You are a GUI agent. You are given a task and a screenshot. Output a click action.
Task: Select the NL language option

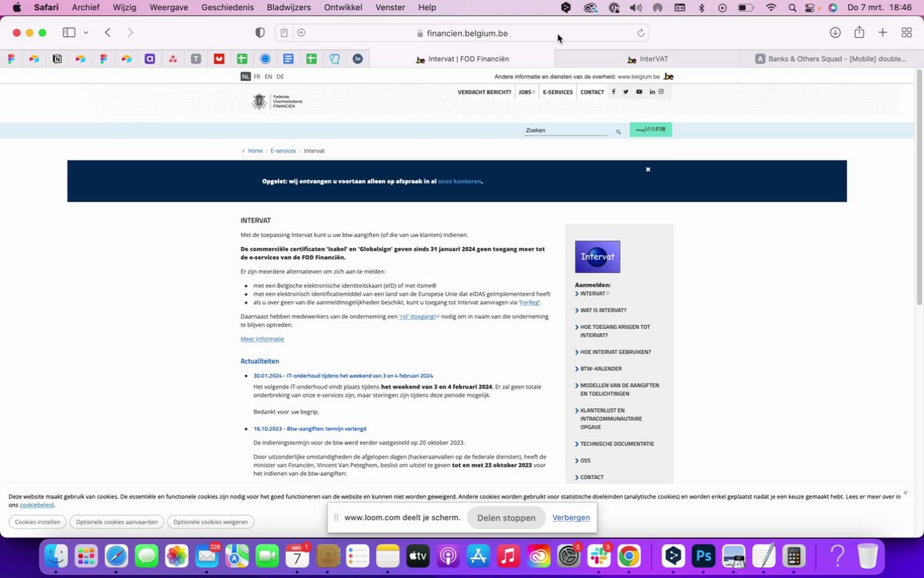246,77
